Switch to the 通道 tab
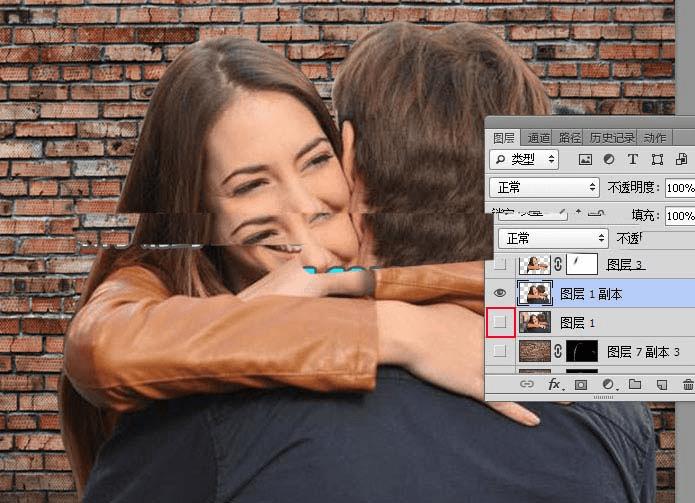 (x=539, y=138)
